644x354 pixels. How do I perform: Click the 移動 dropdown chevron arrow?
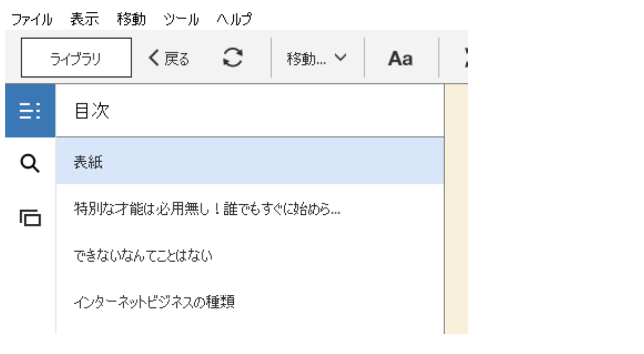pos(340,57)
